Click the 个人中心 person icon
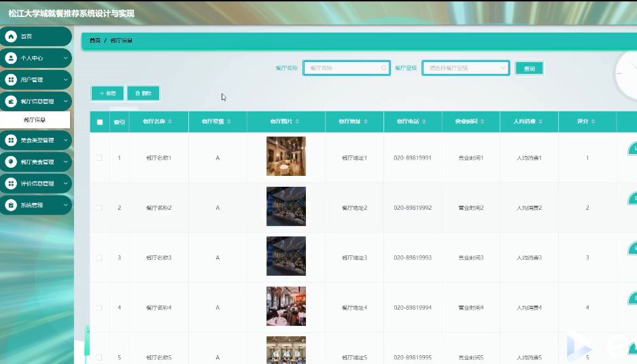The height and width of the screenshot is (364, 637). click(x=11, y=58)
